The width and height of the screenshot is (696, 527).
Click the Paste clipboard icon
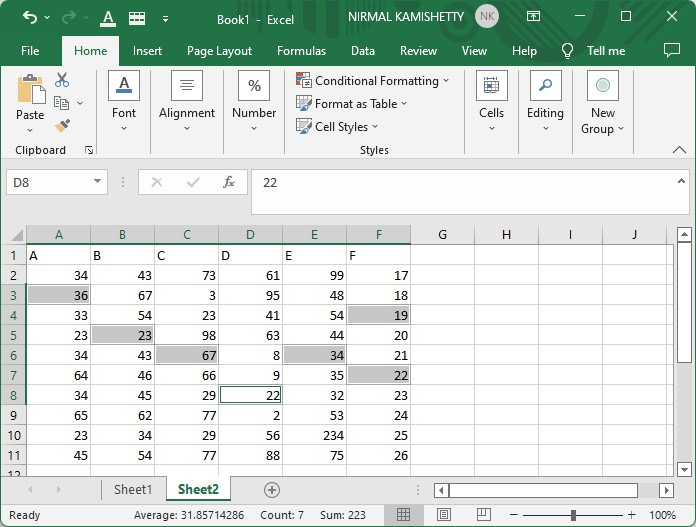(30, 88)
